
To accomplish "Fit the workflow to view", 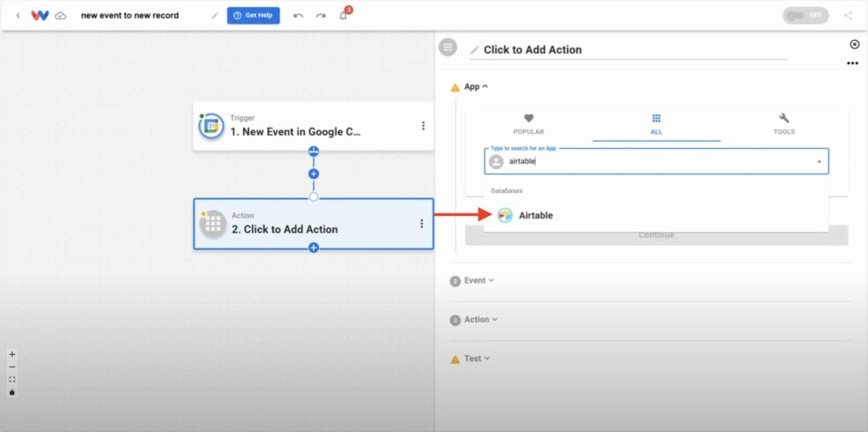I will (x=12, y=379).
